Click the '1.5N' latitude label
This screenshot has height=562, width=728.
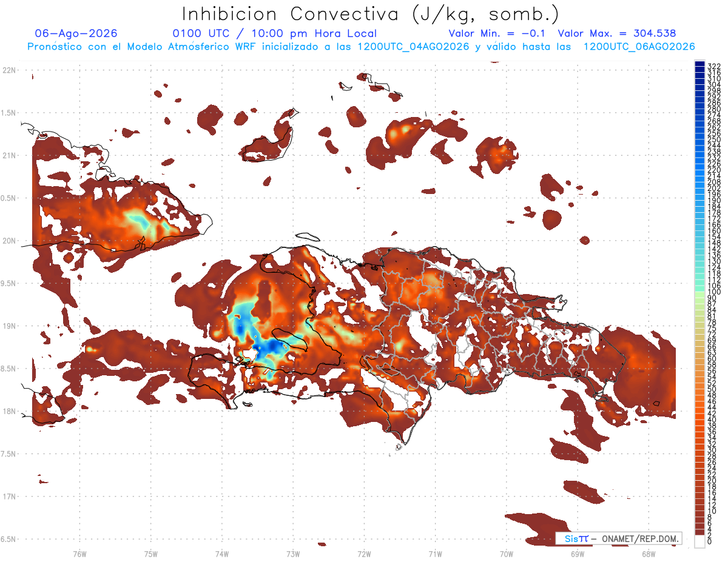(x=9, y=113)
